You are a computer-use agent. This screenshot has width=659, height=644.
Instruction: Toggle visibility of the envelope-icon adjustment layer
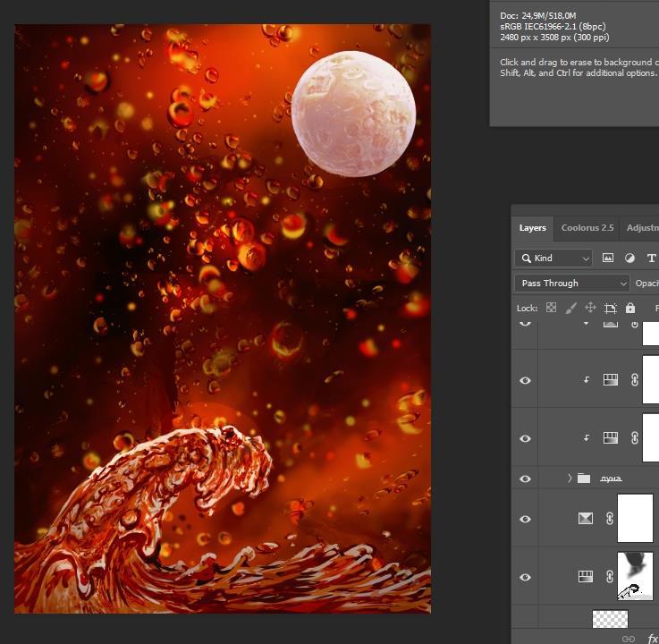(x=525, y=519)
